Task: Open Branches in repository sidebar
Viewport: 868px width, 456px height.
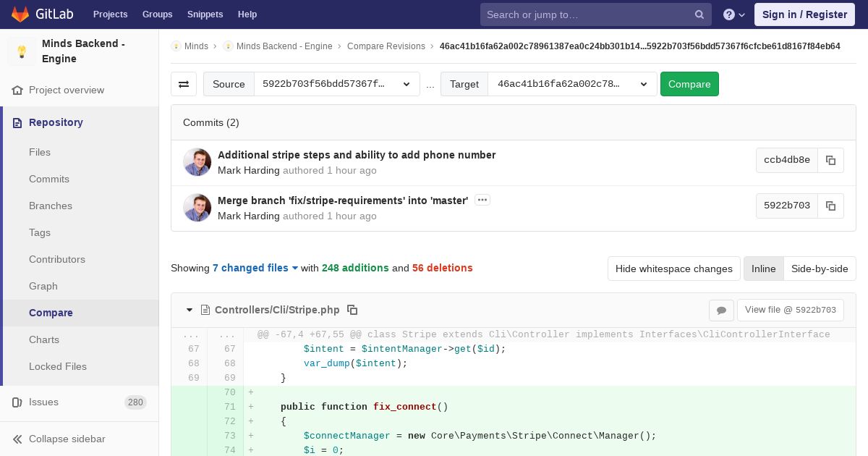Action: click(51, 206)
